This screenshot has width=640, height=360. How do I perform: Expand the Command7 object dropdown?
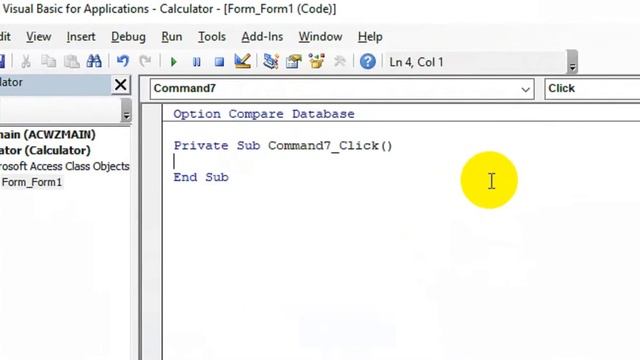click(x=525, y=89)
